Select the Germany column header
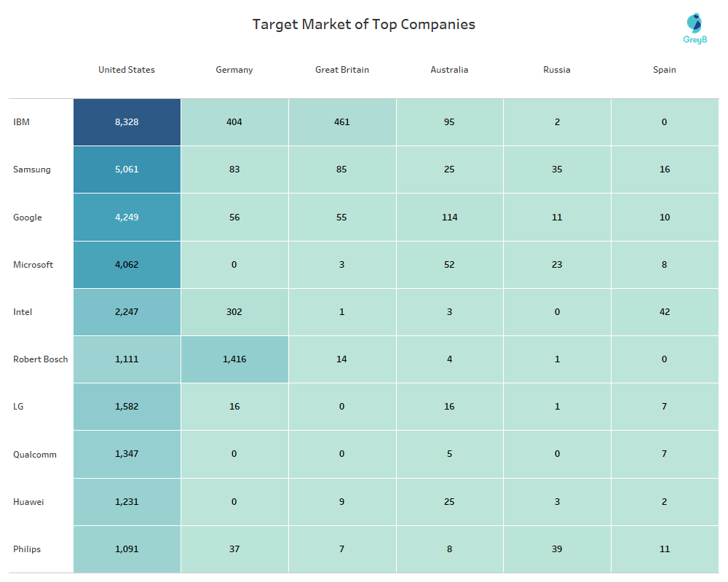The image size is (728, 582). pos(234,70)
